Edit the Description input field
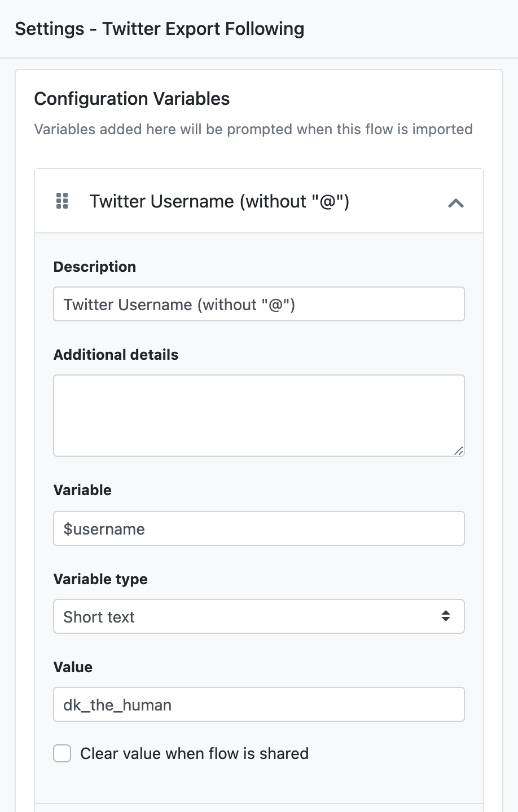 (259, 304)
